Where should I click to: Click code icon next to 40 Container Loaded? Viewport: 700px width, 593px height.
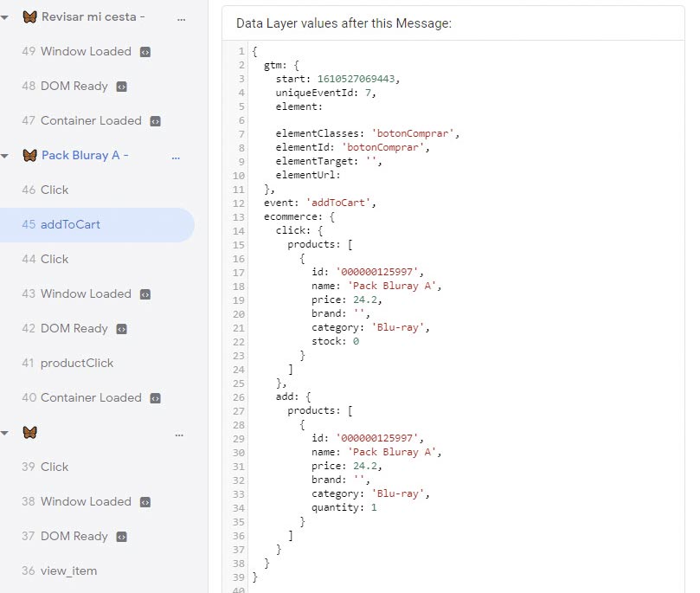(x=155, y=398)
